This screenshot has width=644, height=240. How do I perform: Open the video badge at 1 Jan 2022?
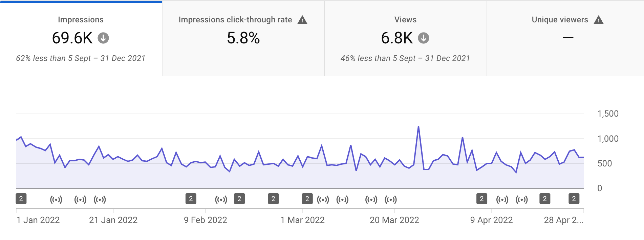click(21, 199)
